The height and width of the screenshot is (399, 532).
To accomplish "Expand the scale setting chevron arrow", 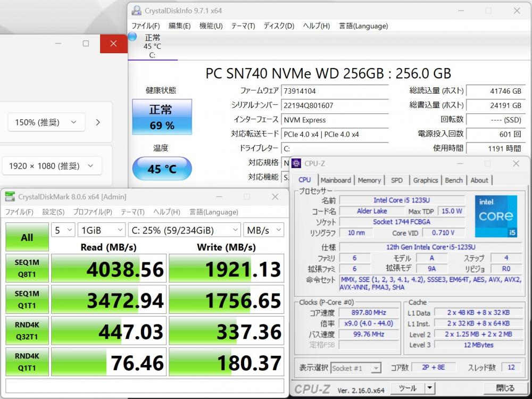I will tap(98, 122).
